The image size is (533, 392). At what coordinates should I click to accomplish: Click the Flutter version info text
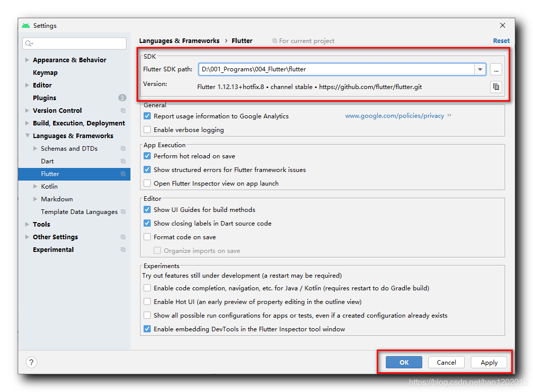pyautogui.click(x=309, y=87)
